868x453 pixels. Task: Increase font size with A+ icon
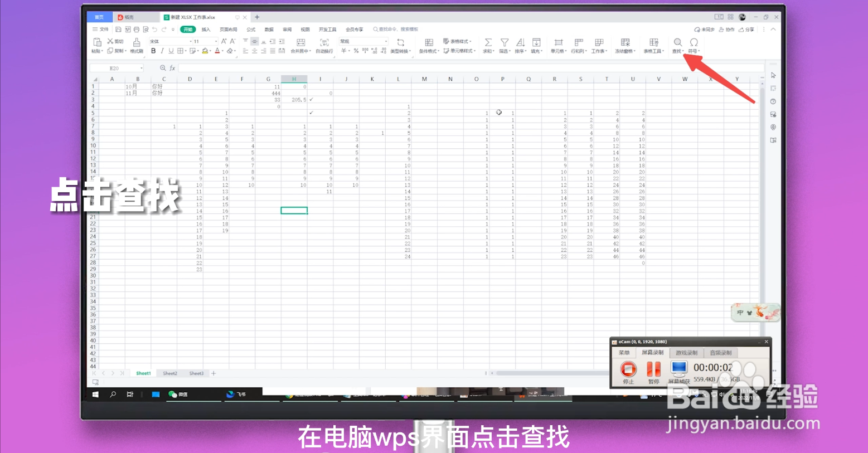tap(224, 41)
